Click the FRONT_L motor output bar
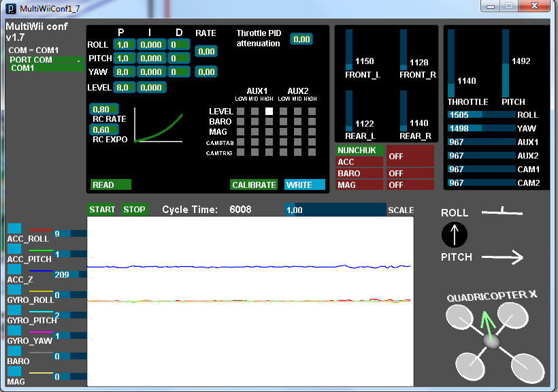 click(x=348, y=50)
